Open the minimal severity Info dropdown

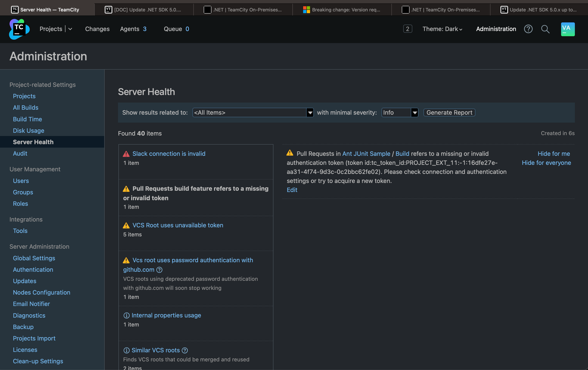point(400,113)
